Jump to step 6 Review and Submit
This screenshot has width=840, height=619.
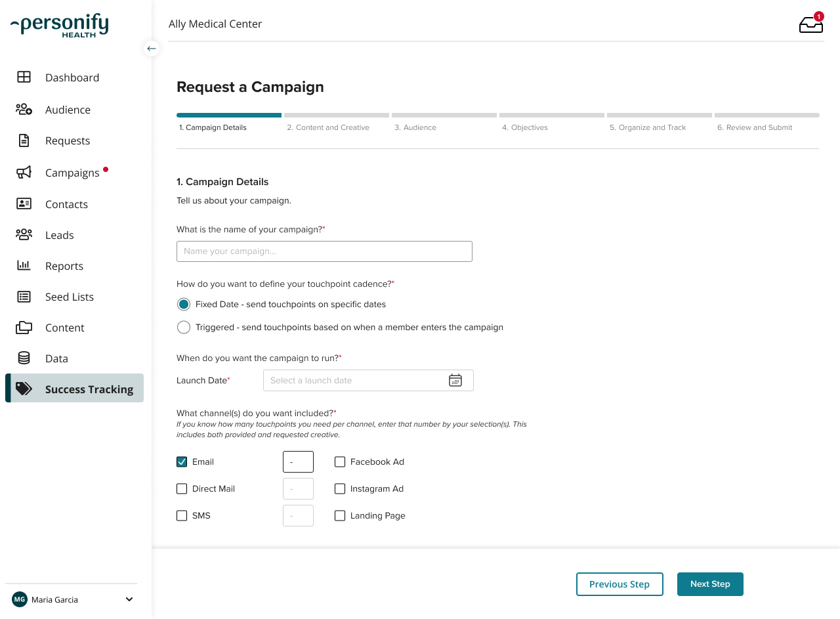click(767, 122)
